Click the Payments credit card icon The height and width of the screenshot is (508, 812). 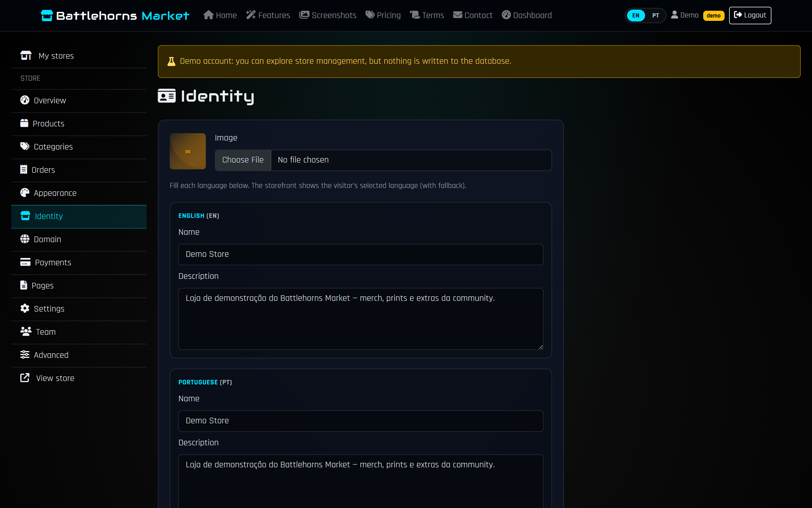pos(25,262)
